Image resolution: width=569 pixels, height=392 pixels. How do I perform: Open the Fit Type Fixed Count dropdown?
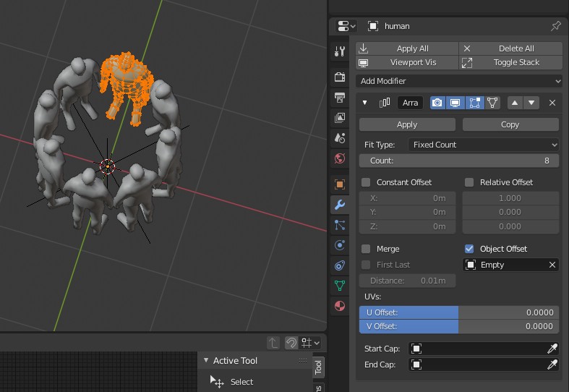pos(484,145)
